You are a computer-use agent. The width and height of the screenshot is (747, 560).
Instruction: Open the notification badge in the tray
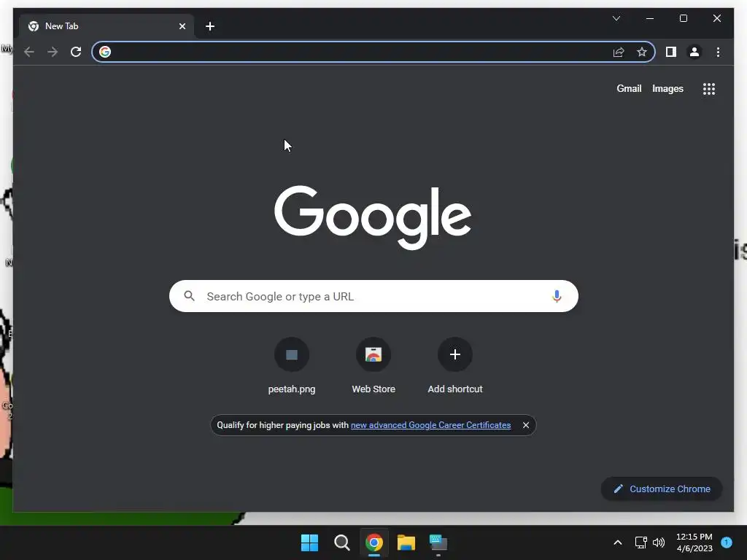click(727, 542)
